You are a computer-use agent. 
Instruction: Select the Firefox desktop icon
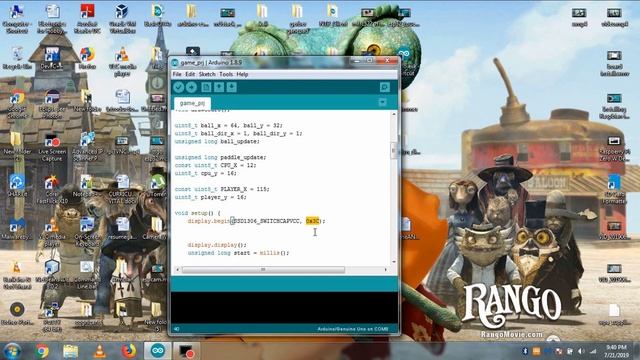click(87, 59)
